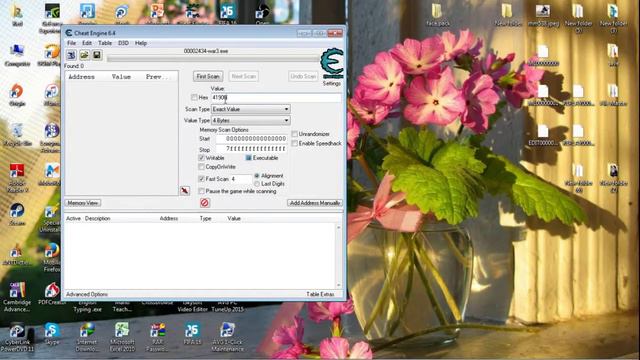Click the scan Value input field
The width and height of the screenshot is (640, 360).
coord(276,98)
